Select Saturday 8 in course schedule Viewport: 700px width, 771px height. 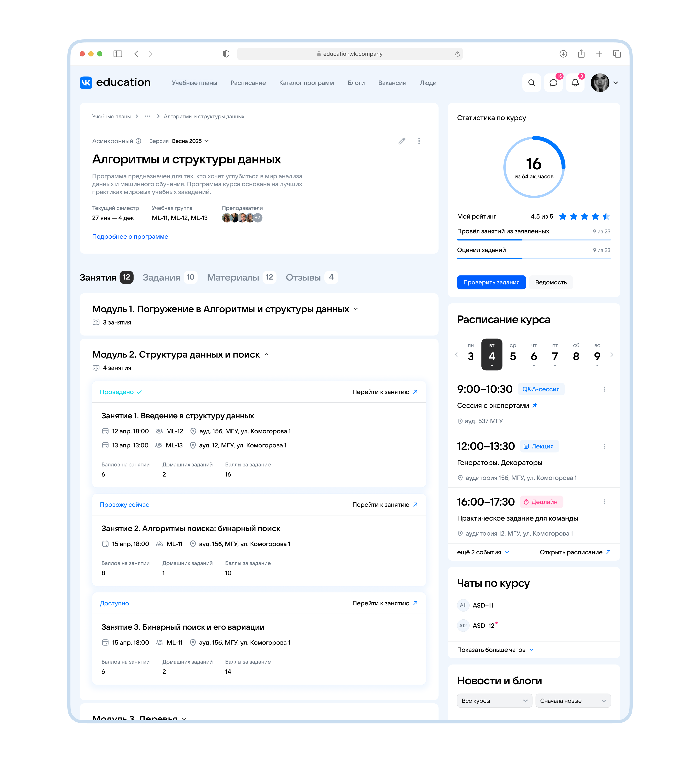[x=576, y=354]
